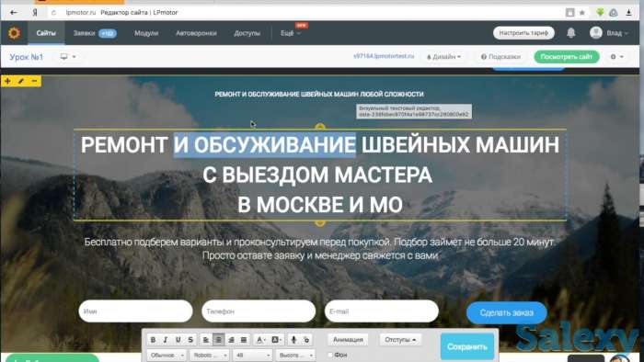Open notifications bell
The image size is (644, 362).
(571, 33)
